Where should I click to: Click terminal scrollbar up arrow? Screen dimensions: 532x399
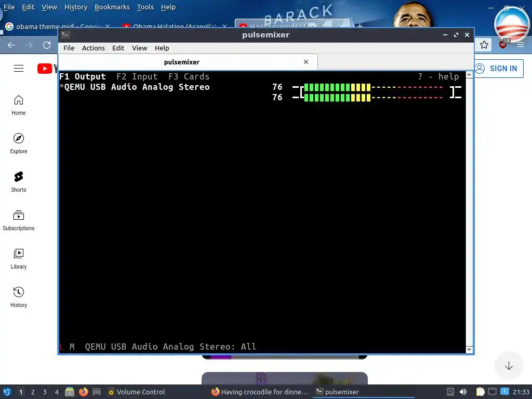pyautogui.click(x=469, y=75)
